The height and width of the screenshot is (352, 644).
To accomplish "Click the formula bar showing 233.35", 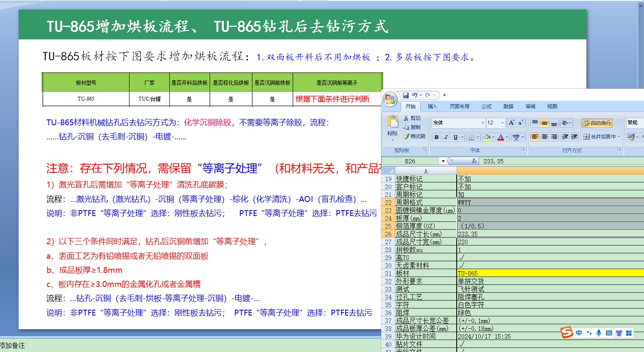I will (x=562, y=161).
